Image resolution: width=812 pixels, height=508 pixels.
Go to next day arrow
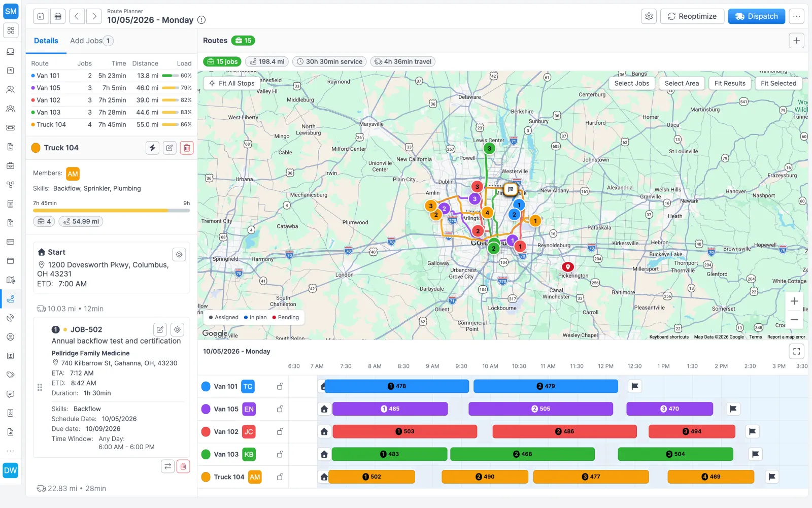click(x=94, y=16)
